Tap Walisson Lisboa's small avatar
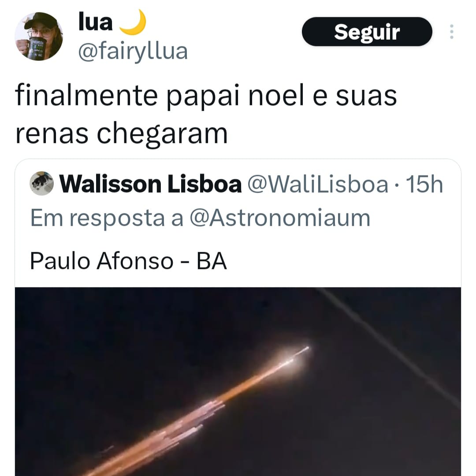476x476 pixels. point(41,183)
